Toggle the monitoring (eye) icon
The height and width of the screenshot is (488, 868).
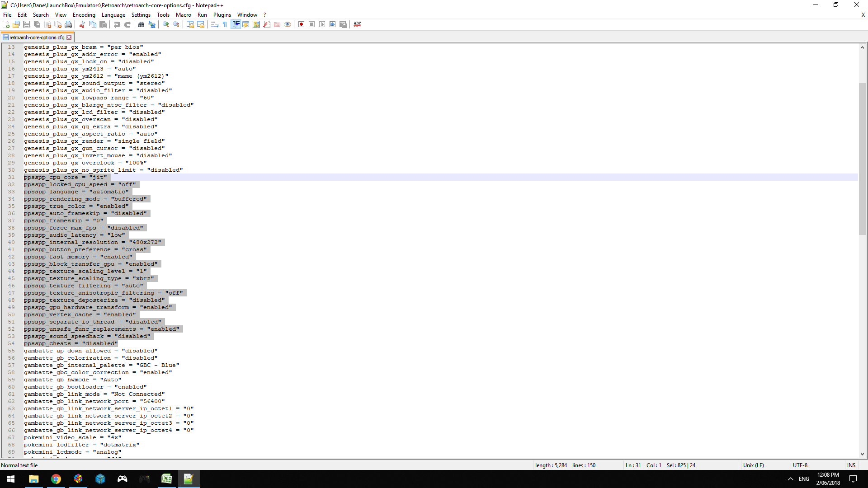coord(288,24)
